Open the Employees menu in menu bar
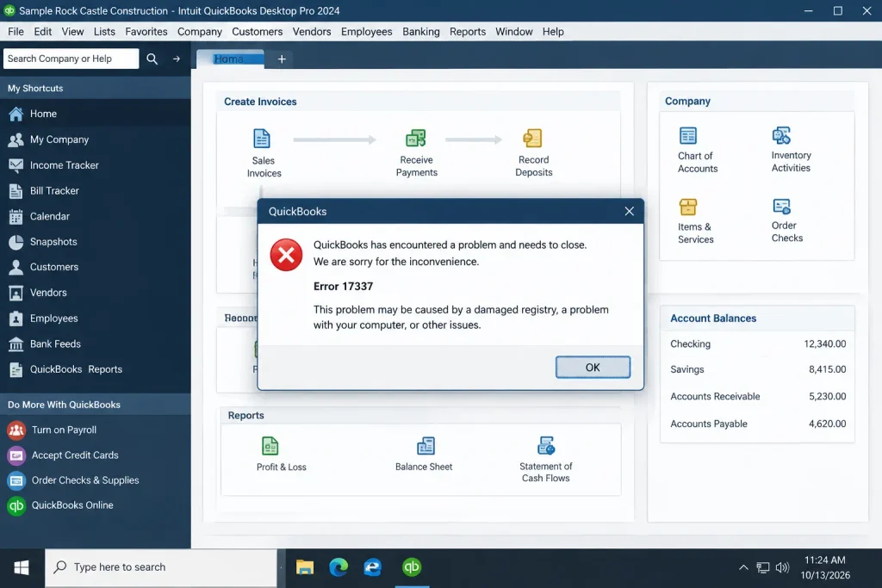The image size is (882, 588). pos(366,32)
